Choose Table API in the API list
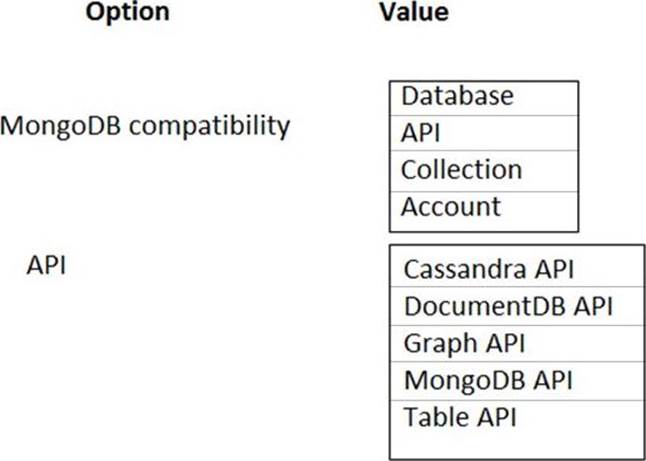 pos(460,416)
